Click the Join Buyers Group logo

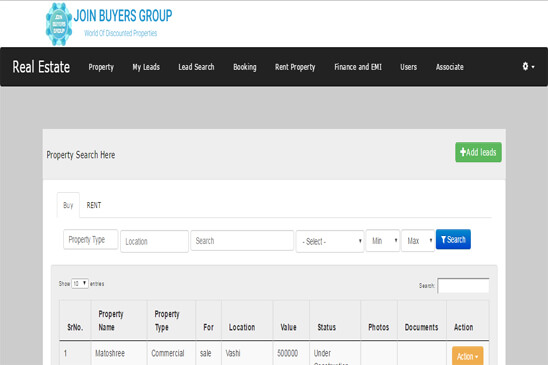pos(109,23)
